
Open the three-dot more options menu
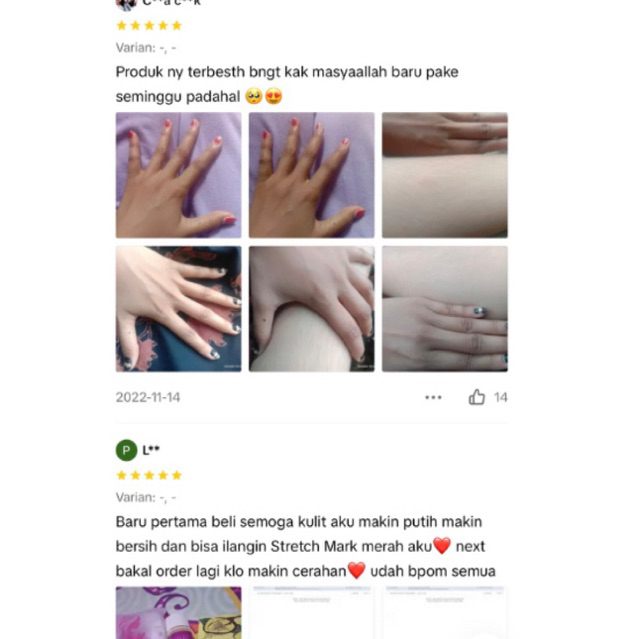[433, 397]
